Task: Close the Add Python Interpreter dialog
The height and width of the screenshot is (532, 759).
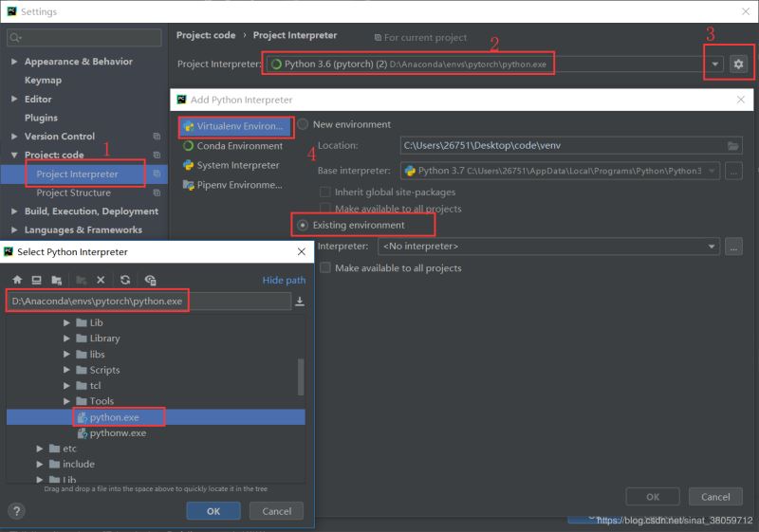Action: [741, 100]
